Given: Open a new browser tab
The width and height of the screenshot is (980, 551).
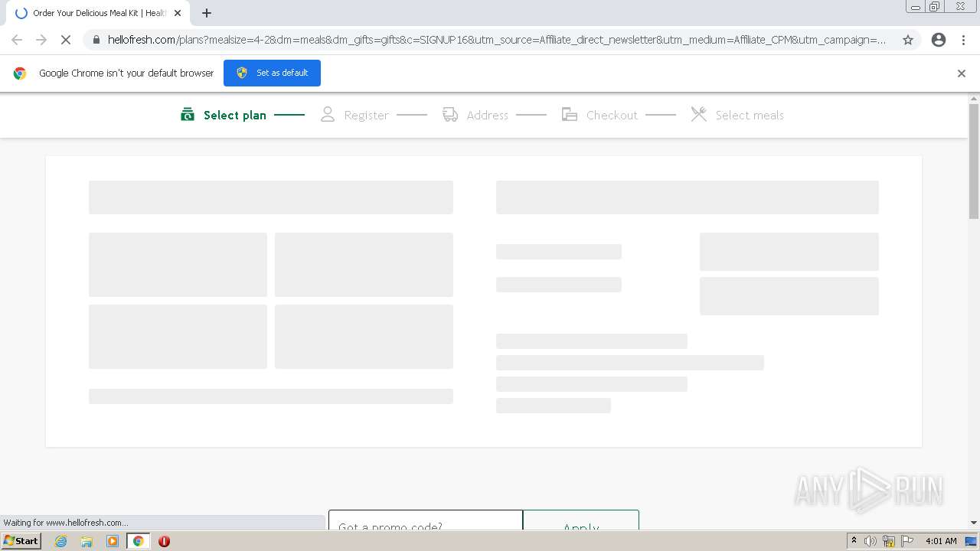Looking at the screenshot, I should 207,13.
